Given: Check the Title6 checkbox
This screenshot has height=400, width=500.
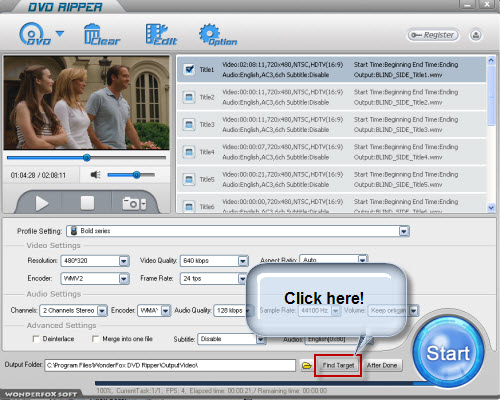Looking at the screenshot, I should pyautogui.click(x=189, y=206).
